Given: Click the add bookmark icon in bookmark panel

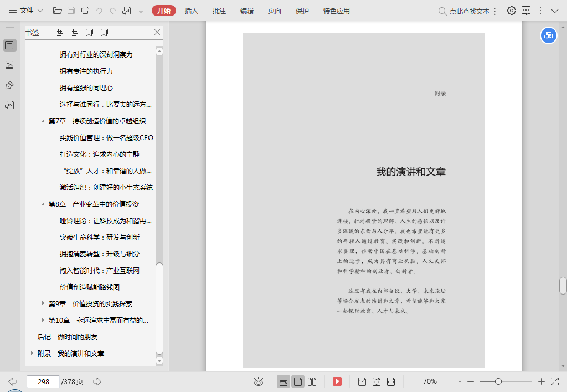Looking at the screenshot, I should tap(89, 33).
